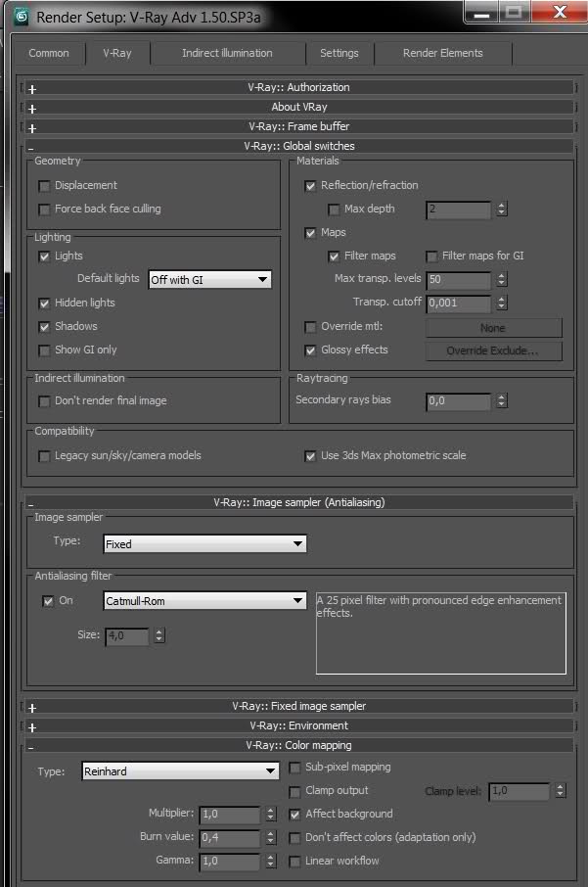588x887 pixels.
Task: Enable Linear workflow
Action: (294, 862)
